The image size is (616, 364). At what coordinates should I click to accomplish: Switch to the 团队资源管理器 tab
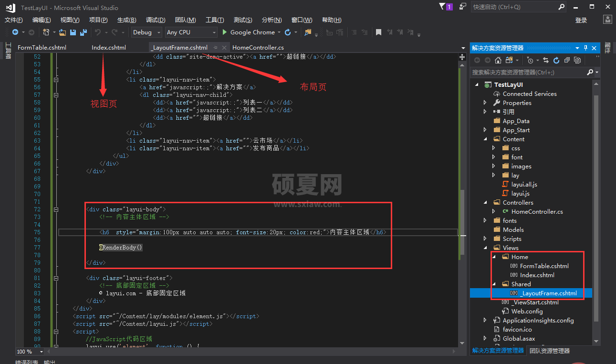pyautogui.click(x=550, y=351)
